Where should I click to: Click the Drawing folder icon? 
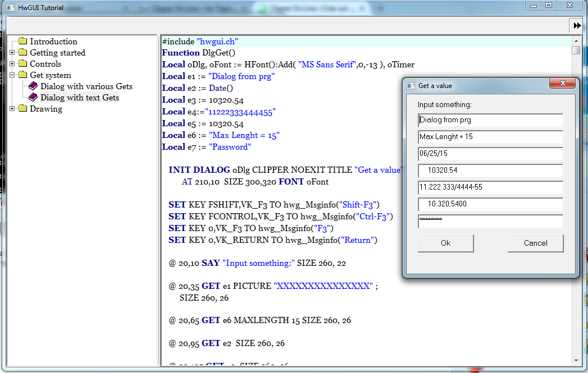click(22, 109)
